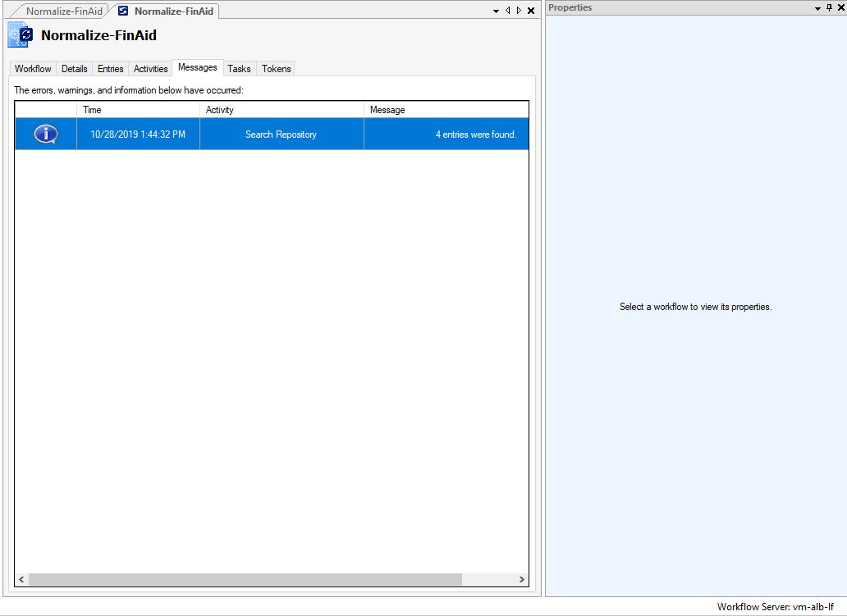This screenshot has height=616, width=847.
Task: Open the Properties pane options dropdown
Action: point(817,8)
